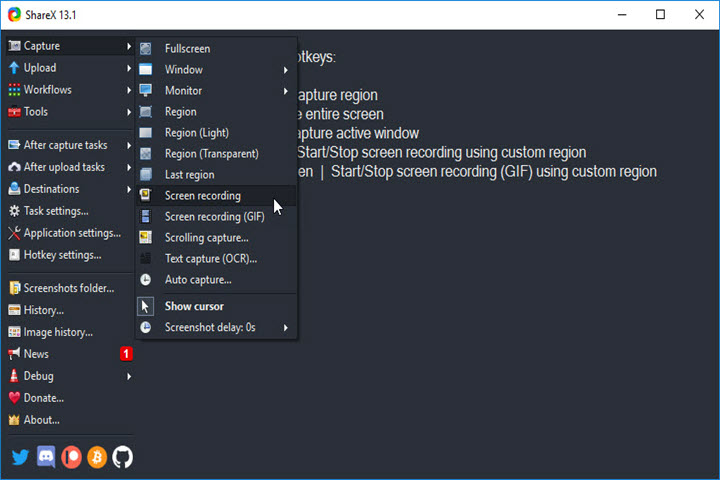Open Task settings... from sidebar
The width and height of the screenshot is (720, 480).
point(70,211)
